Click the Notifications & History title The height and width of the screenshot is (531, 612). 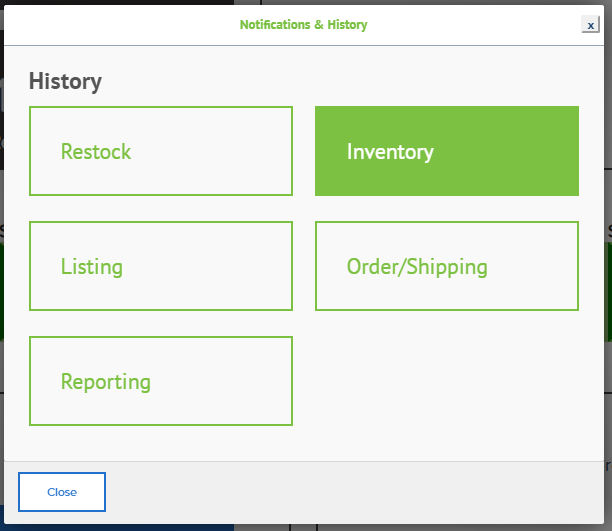303,25
